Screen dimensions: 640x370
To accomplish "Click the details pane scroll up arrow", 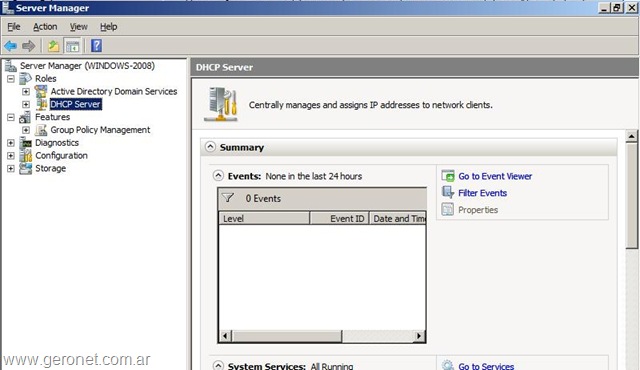I will (x=631, y=136).
